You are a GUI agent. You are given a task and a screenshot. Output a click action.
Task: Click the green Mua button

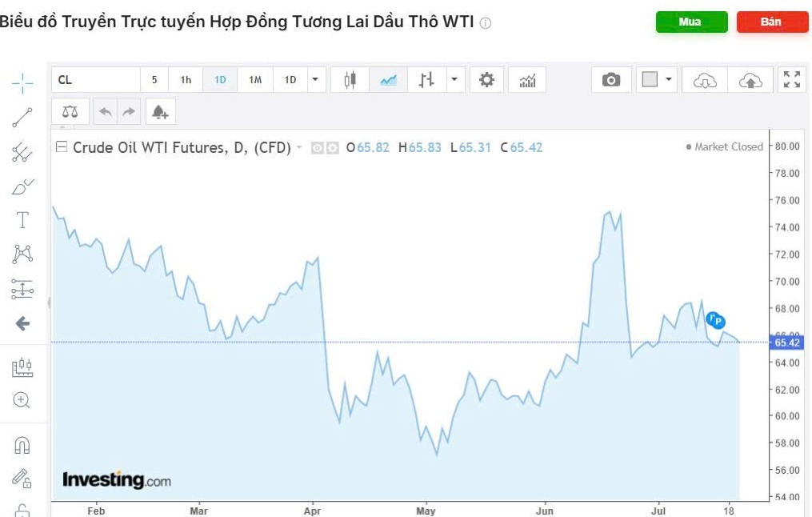tap(691, 22)
